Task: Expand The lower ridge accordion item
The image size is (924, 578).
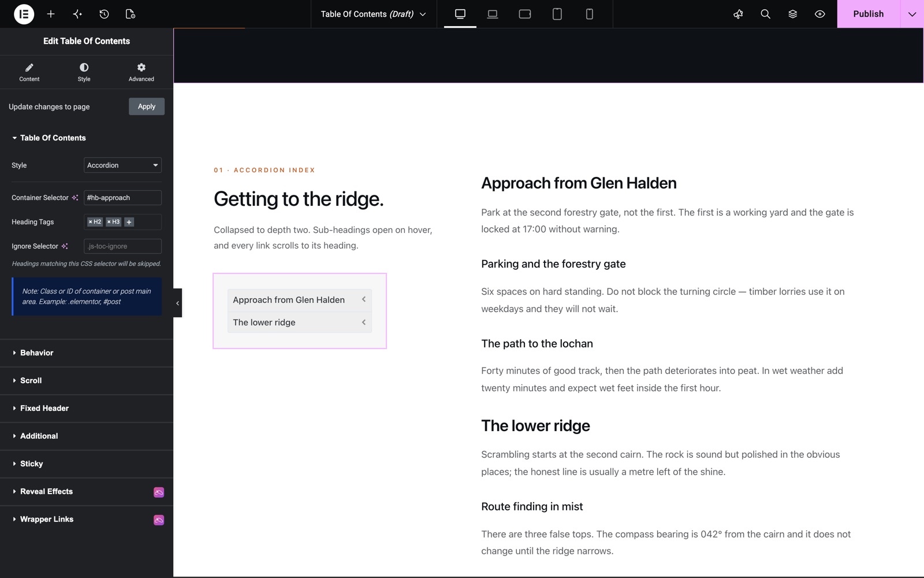Action: (x=300, y=323)
